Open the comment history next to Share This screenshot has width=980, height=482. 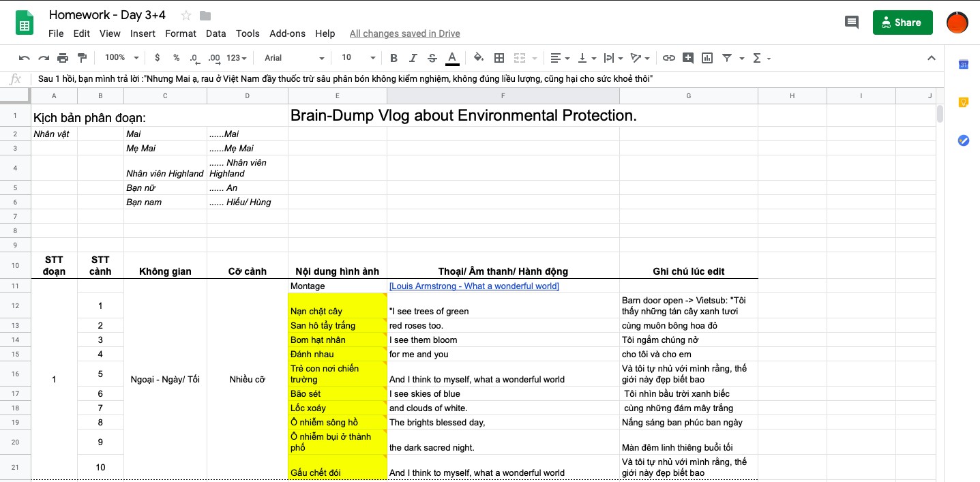[x=852, y=22]
